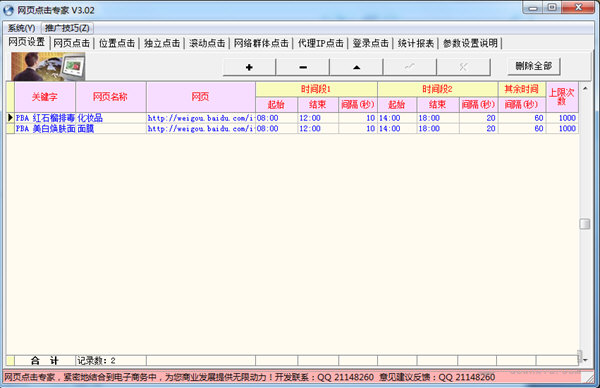Click 记录数: 2 footer cell
Screen dimensions: 600x388
(111, 360)
